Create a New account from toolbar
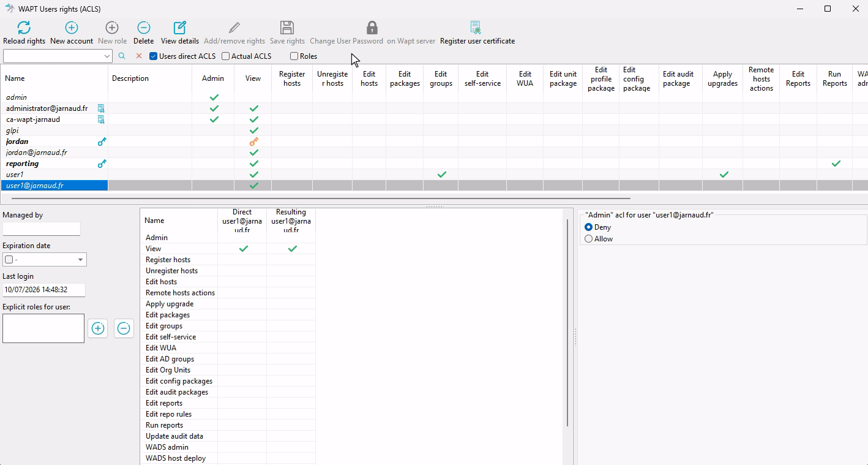The height and width of the screenshot is (465, 868). pos(72,28)
